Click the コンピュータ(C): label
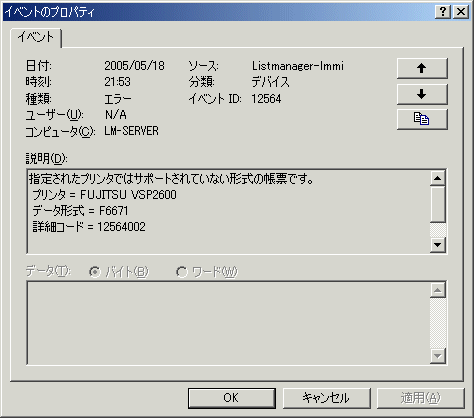Image resolution: width=474 pixels, height=418 pixels. point(60,132)
